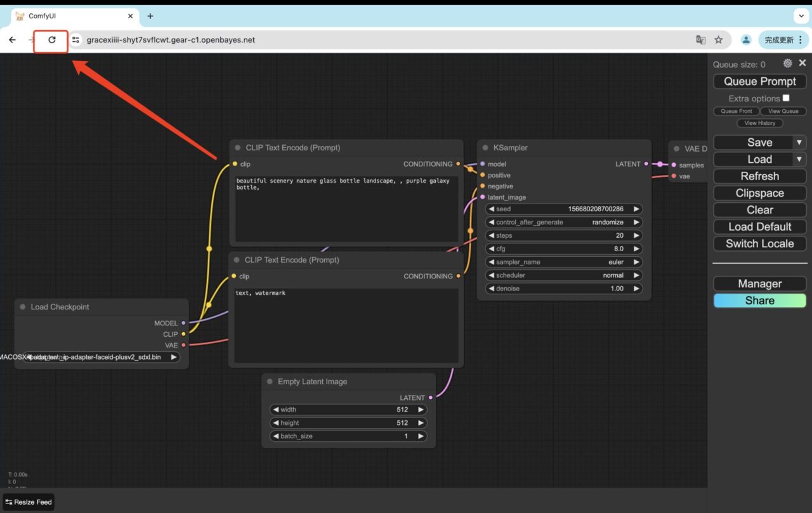
Task: Open the Manager button
Action: (759, 283)
